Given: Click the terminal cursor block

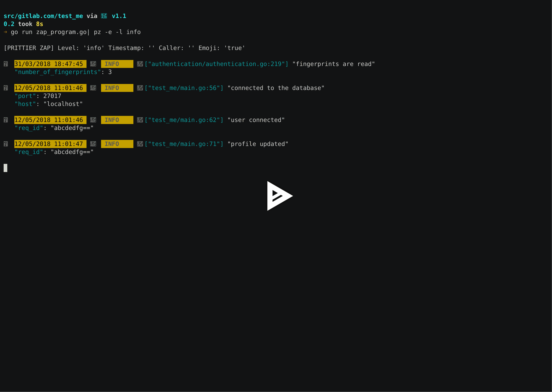Looking at the screenshot, I should (5, 168).
